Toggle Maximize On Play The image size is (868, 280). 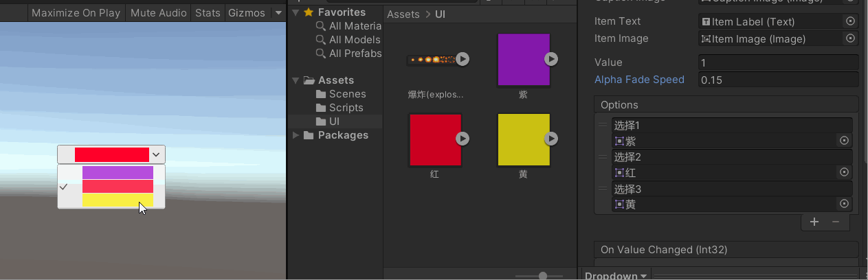(76, 12)
